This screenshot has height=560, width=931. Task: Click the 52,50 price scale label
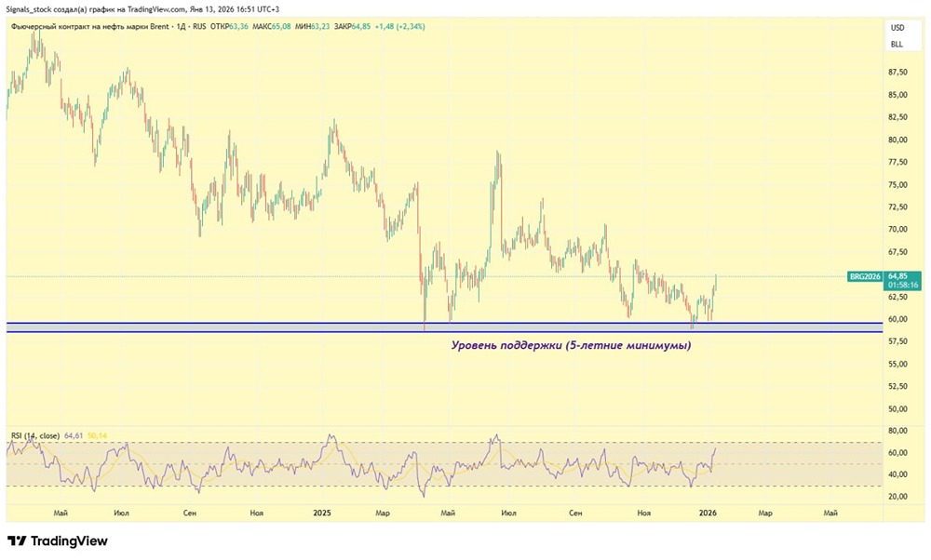tap(897, 386)
